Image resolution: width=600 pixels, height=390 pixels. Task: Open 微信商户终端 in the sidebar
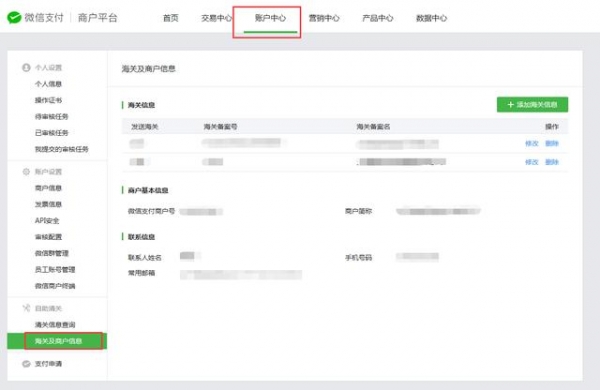(55, 286)
